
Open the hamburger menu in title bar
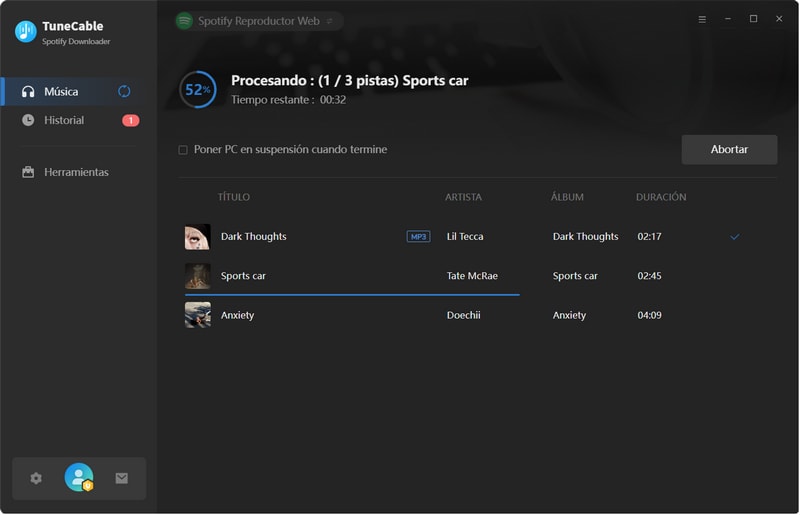click(x=702, y=19)
